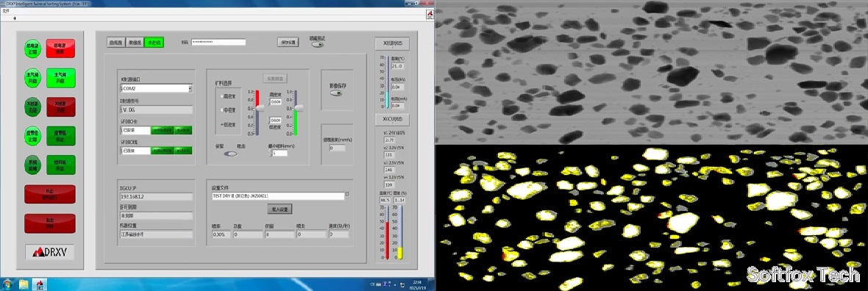The height and width of the screenshot is (291, 868).
Task: Switch to the 曲线图 curve tab
Action: click(115, 43)
